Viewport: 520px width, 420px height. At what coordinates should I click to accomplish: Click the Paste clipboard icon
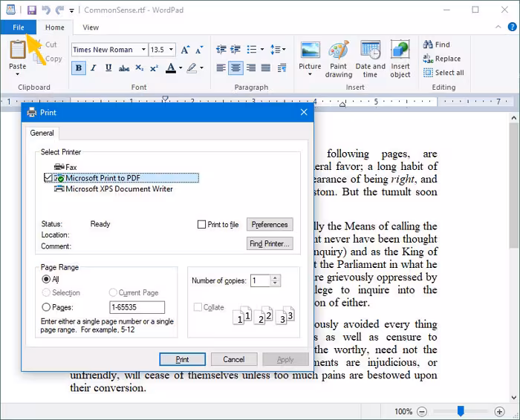tap(18, 50)
